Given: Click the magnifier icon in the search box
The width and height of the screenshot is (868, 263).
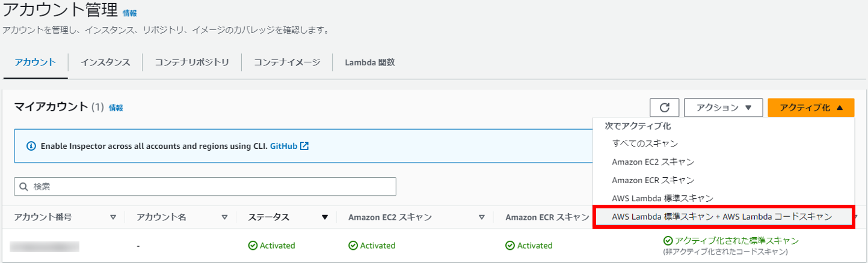Looking at the screenshot, I should [x=24, y=187].
